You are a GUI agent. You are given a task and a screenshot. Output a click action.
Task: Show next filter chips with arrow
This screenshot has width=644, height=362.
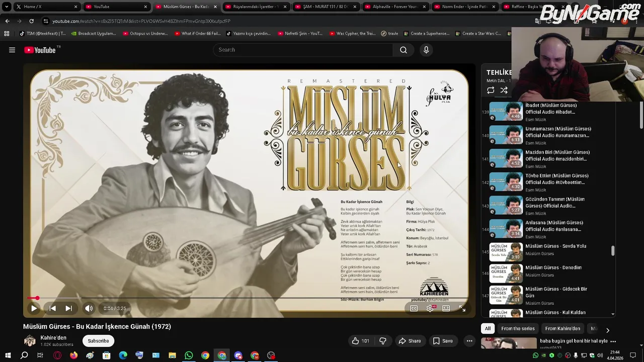pos(607,330)
